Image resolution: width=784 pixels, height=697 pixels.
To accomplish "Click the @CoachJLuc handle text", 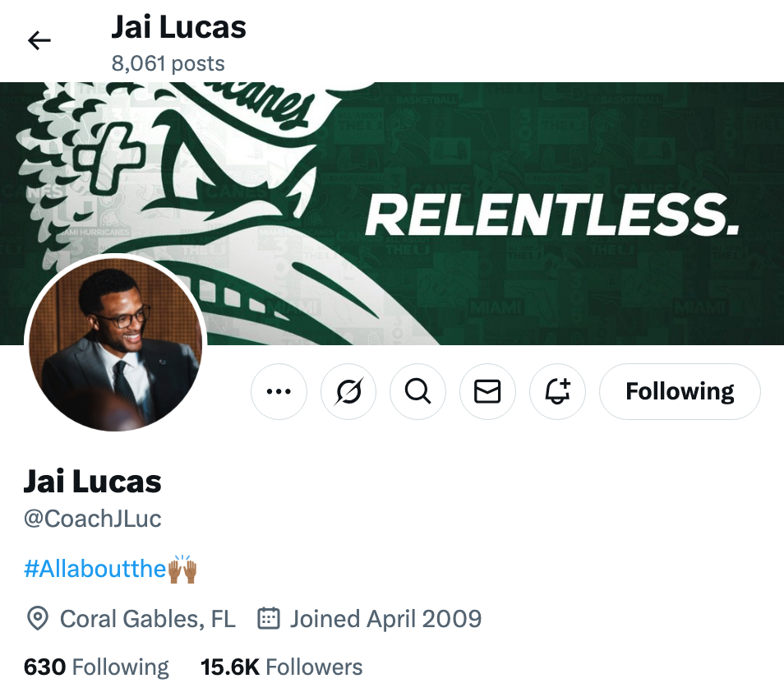I will tap(93, 519).
